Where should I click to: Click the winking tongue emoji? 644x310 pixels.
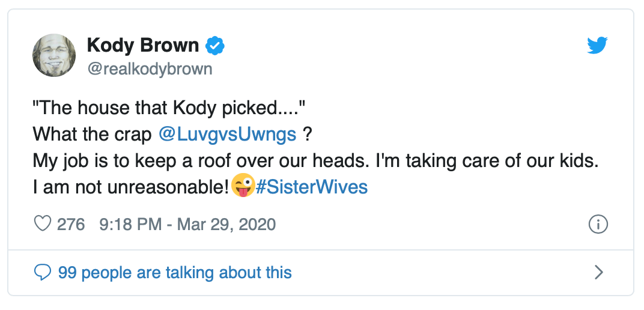click(242, 187)
